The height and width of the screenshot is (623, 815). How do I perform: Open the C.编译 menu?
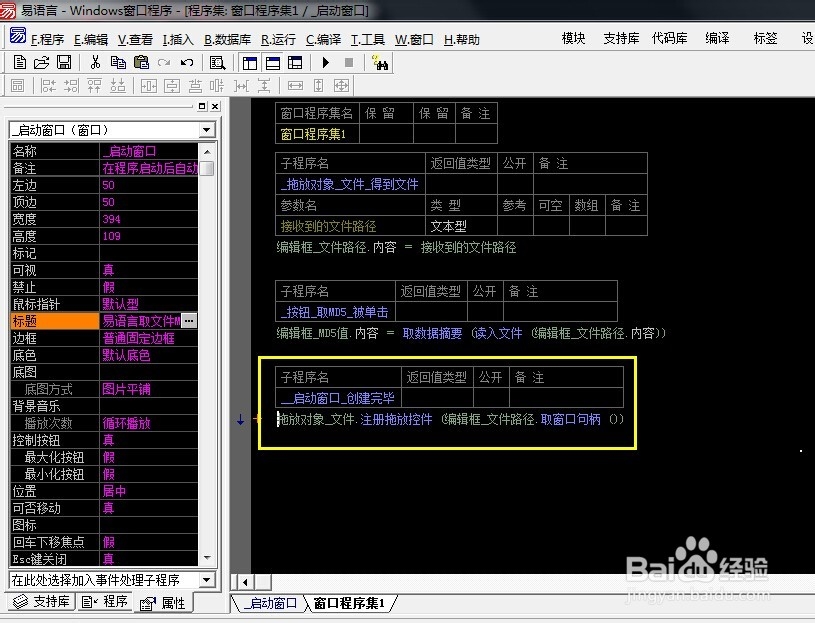(323, 39)
